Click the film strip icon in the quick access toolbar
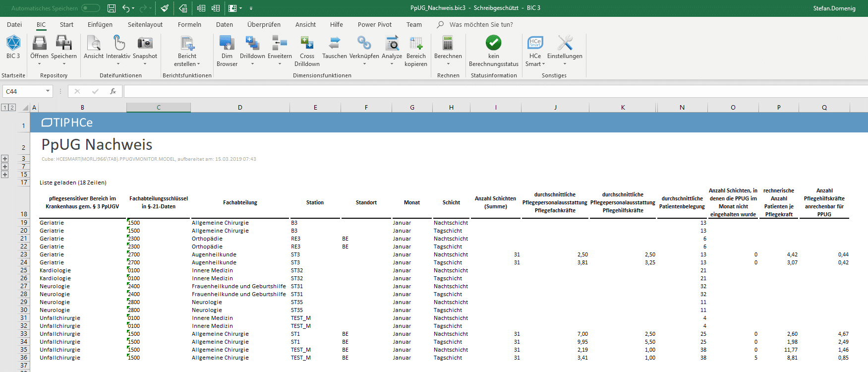868x372 pixels. (232, 8)
